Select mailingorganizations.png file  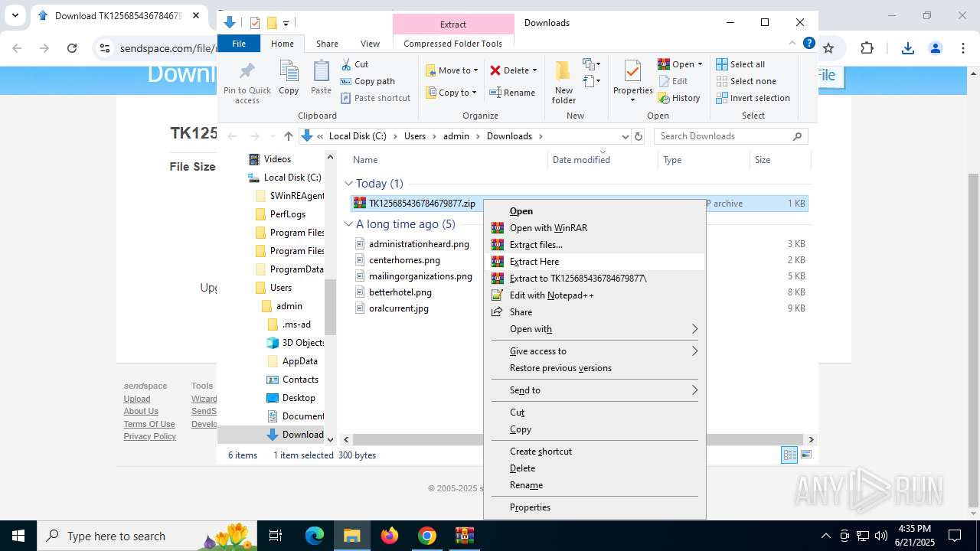[420, 276]
